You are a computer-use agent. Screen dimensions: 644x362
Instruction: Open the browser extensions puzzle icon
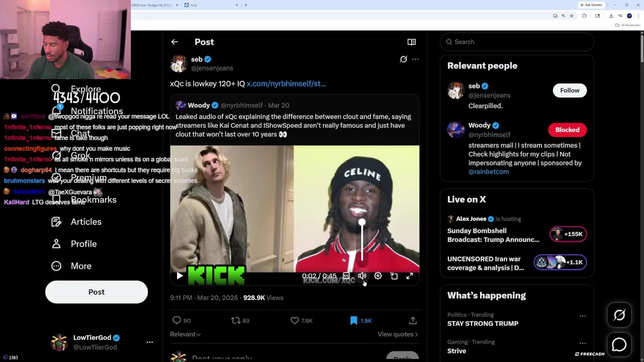pos(584,16)
